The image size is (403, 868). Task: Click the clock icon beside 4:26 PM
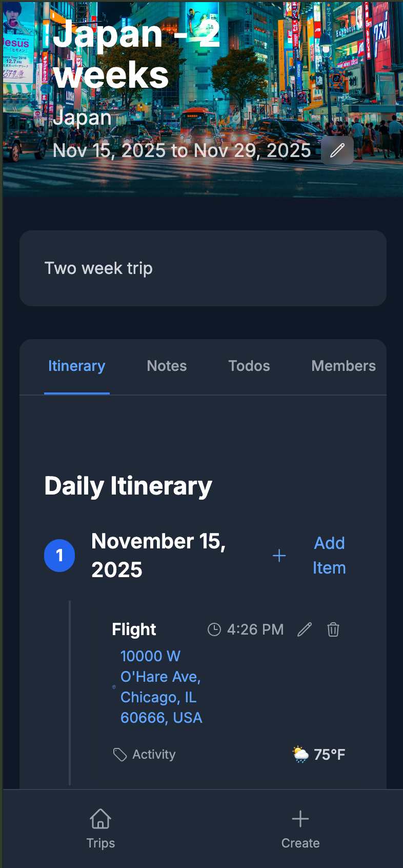[x=214, y=629]
